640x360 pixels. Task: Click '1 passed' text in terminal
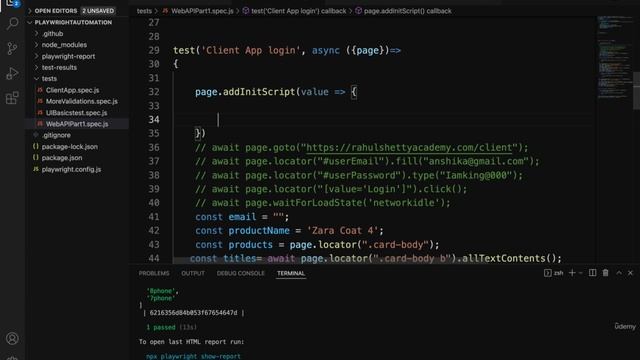[160, 327]
